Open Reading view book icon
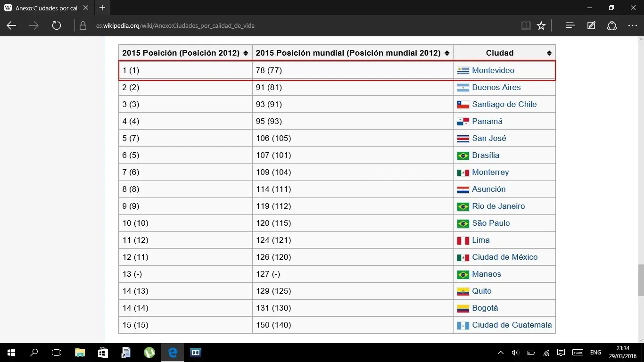The image size is (644, 362). pos(526,25)
